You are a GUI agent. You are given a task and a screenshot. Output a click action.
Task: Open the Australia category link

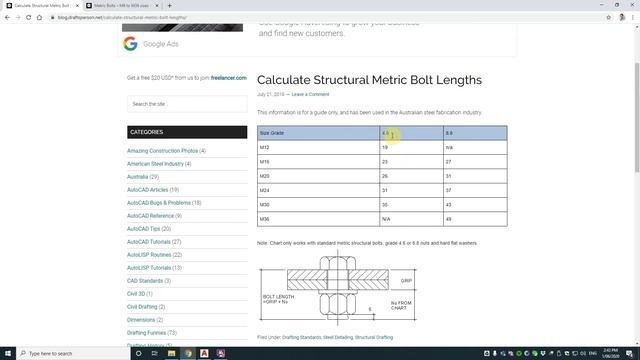tap(138, 177)
